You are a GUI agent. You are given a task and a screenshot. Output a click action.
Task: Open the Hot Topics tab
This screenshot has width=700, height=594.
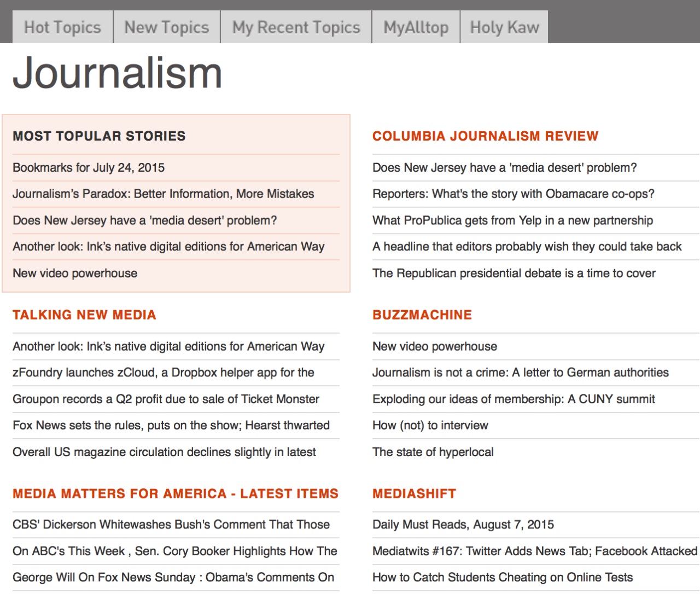63,27
